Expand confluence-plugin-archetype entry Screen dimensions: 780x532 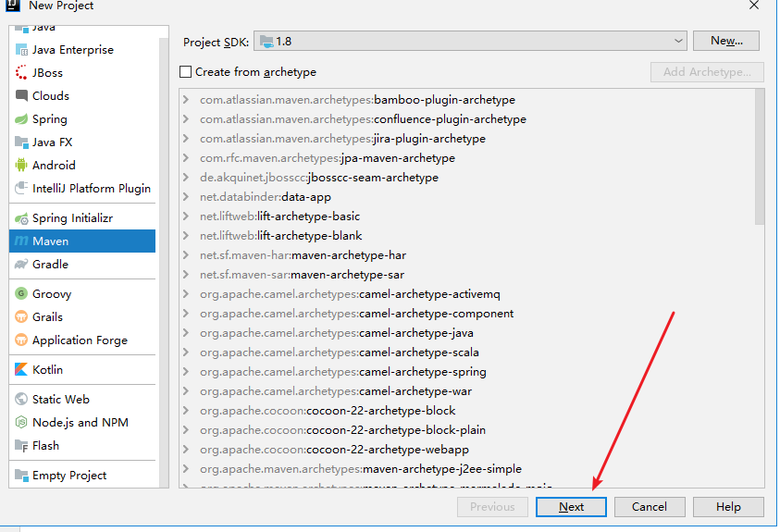pos(186,118)
